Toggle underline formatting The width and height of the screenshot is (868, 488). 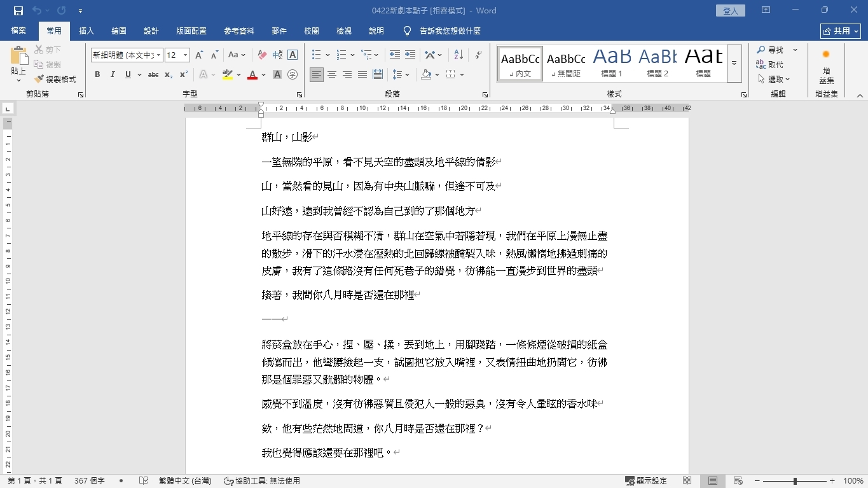[128, 74]
